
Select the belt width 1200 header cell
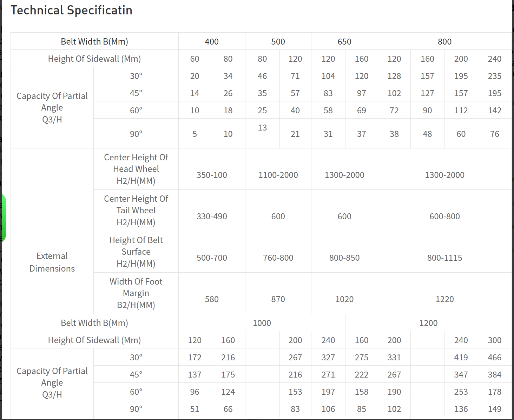coord(428,323)
